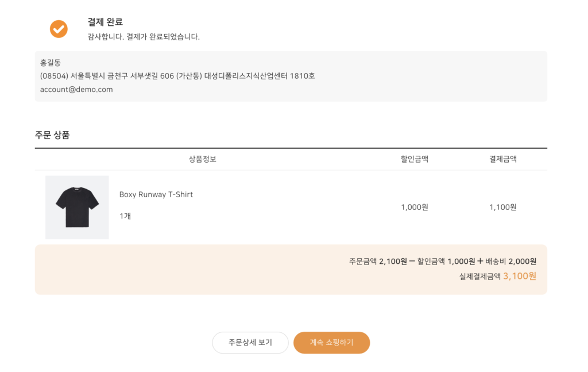Click the 1,100원 payment amount in the product row
Screen dimensions: 588x372
[x=503, y=207]
